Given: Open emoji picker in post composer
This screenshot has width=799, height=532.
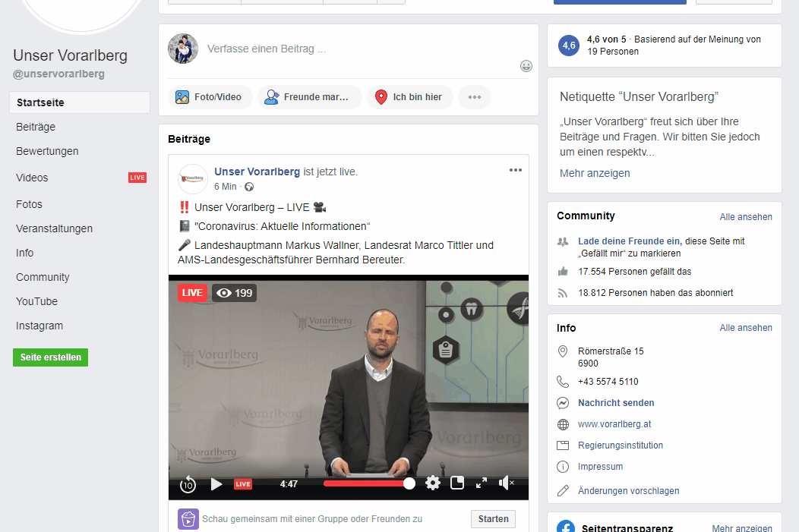Looking at the screenshot, I should coord(526,66).
